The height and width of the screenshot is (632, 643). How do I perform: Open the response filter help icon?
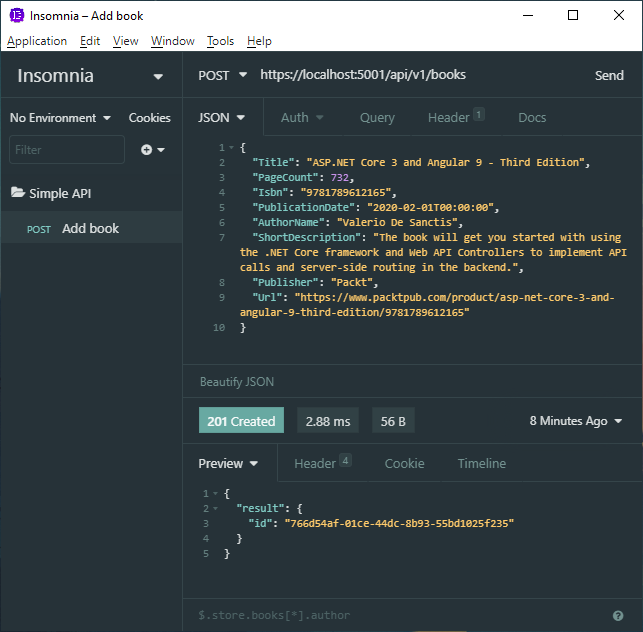coord(618,616)
